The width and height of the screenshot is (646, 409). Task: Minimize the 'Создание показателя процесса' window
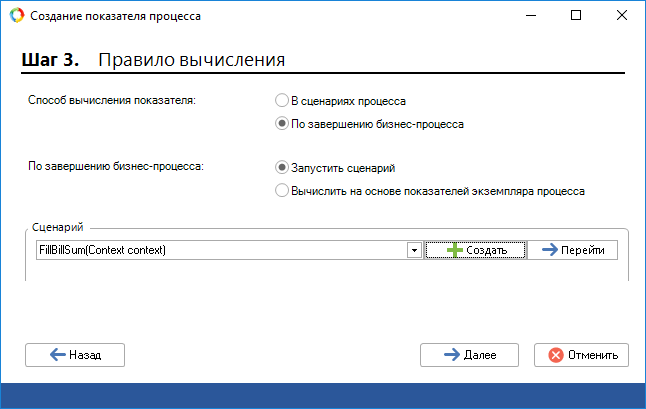point(530,16)
